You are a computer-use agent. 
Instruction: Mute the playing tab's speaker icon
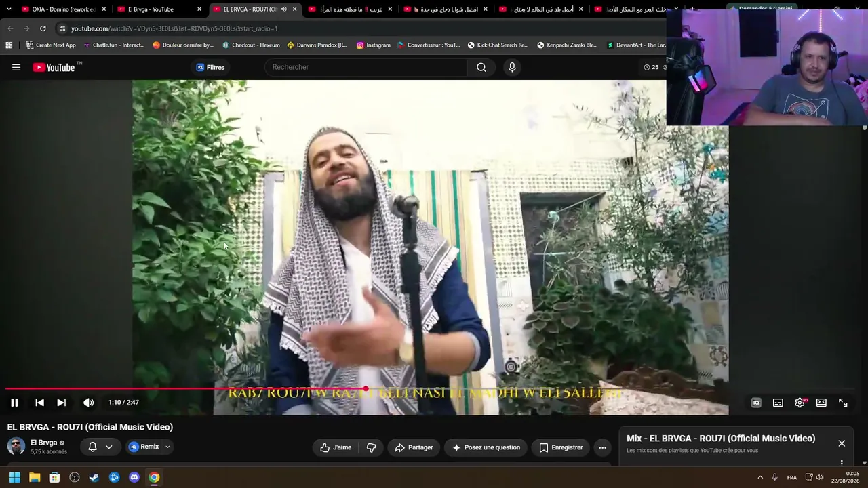(x=283, y=9)
